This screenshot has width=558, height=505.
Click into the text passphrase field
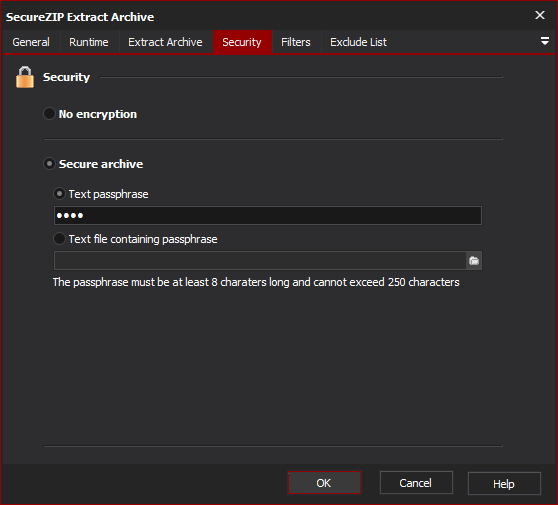pos(268,215)
